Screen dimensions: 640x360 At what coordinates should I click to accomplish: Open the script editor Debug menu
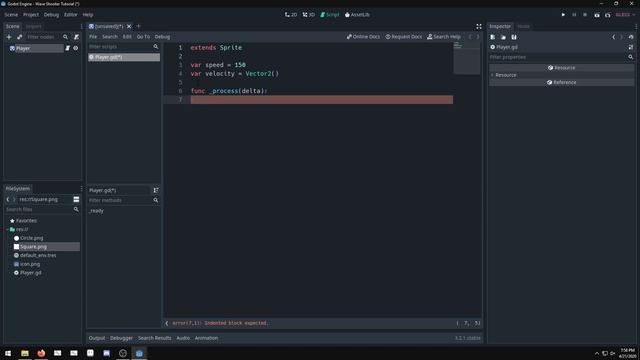pos(162,37)
